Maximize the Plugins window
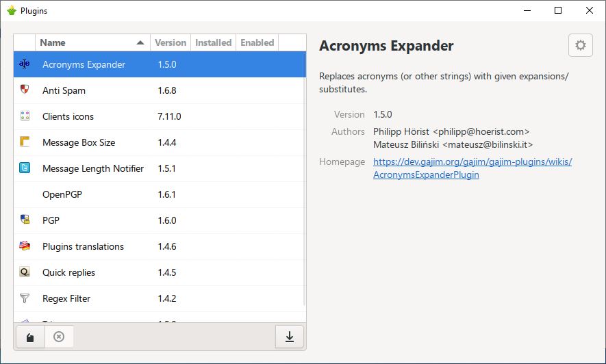The image size is (606, 364). pos(558,10)
